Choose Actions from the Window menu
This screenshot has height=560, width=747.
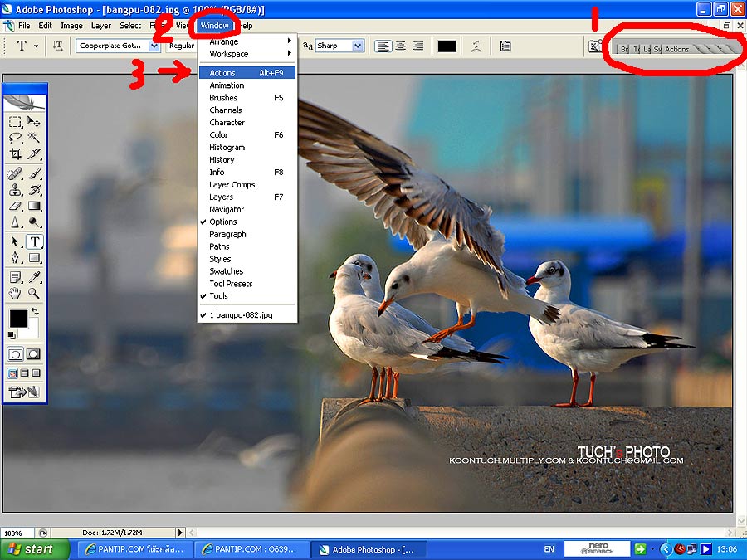click(x=247, y=73)
